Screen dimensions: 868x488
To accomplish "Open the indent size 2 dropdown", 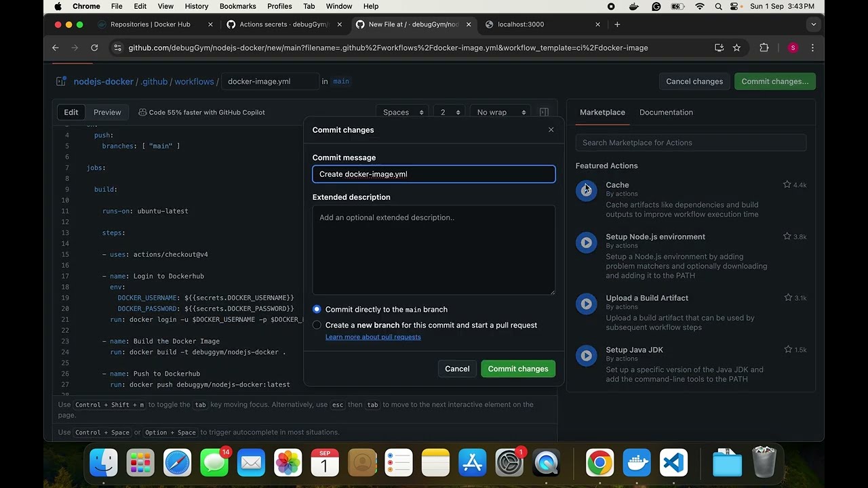I will 449,113.
